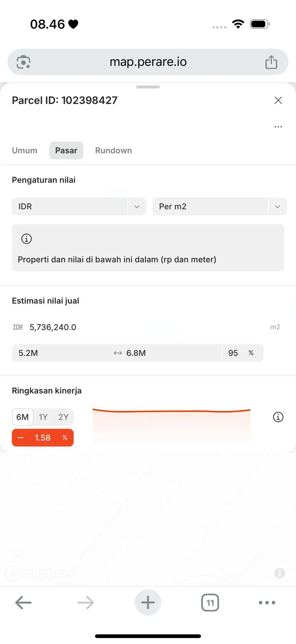
Task: Switch performance period to 2Y
Action: [x=64, y=417]
